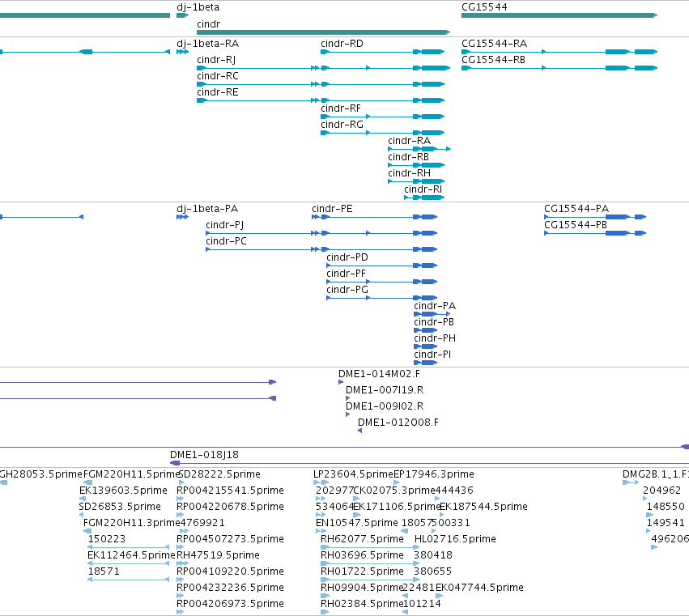This screenshot has width=689, height=616.
Task: Click the SD28222.5prime EST label
Action: (x=219, y=474)
